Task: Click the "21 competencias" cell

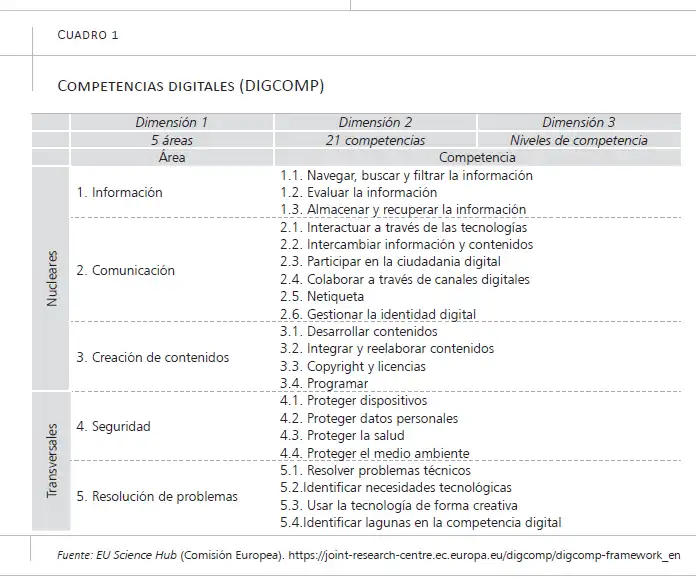Action: 376,140
